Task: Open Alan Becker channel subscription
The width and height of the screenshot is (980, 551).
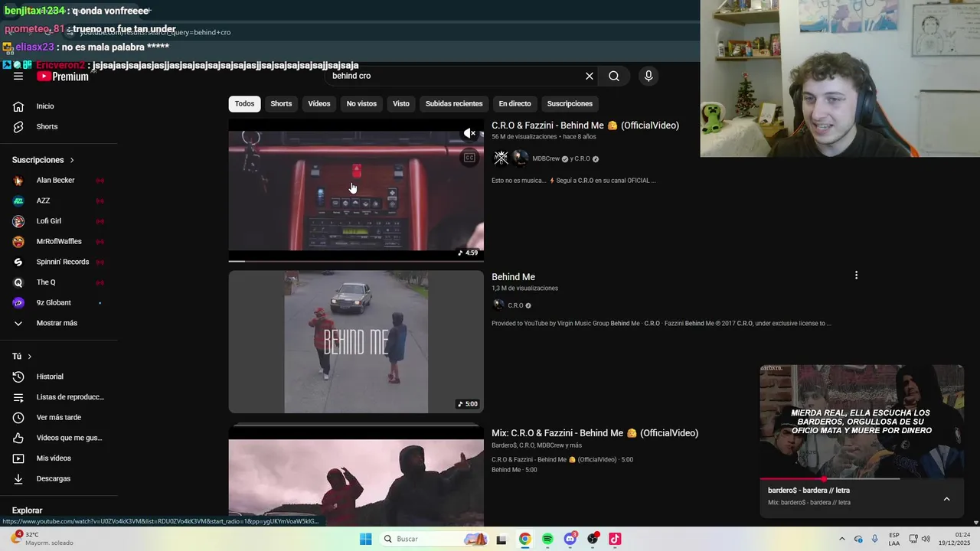Action: click(x=59, y=181)
